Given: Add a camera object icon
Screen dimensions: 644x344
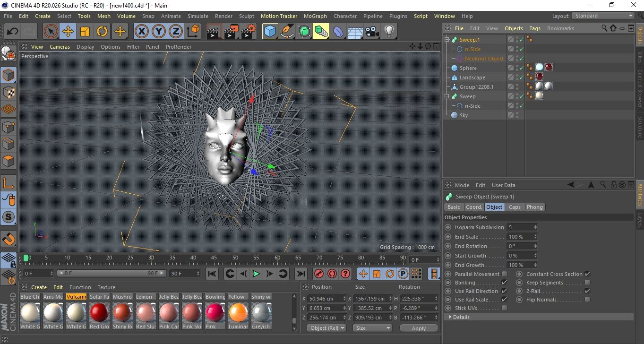Looking at the screenshot, I should tap(372, 32).
